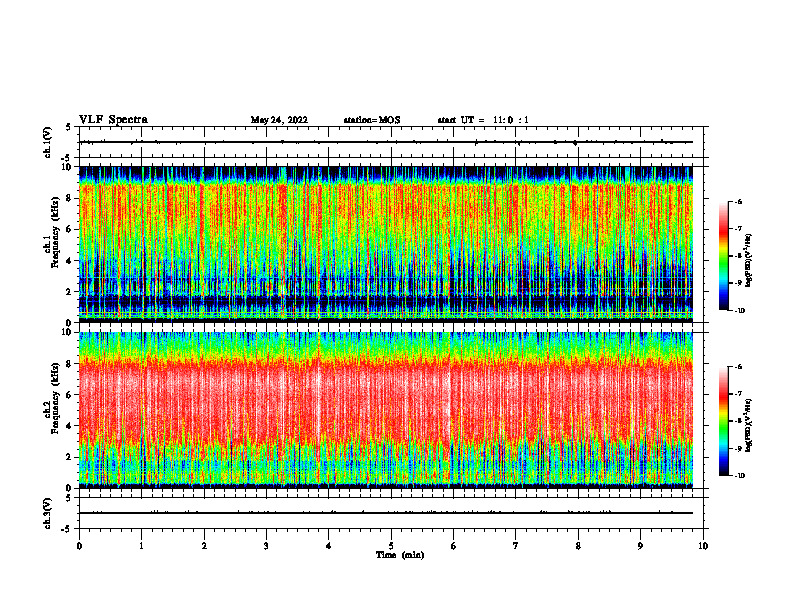
Task: Click the "start UT = 11:0 :1" header text
Action: pos(483,120)
